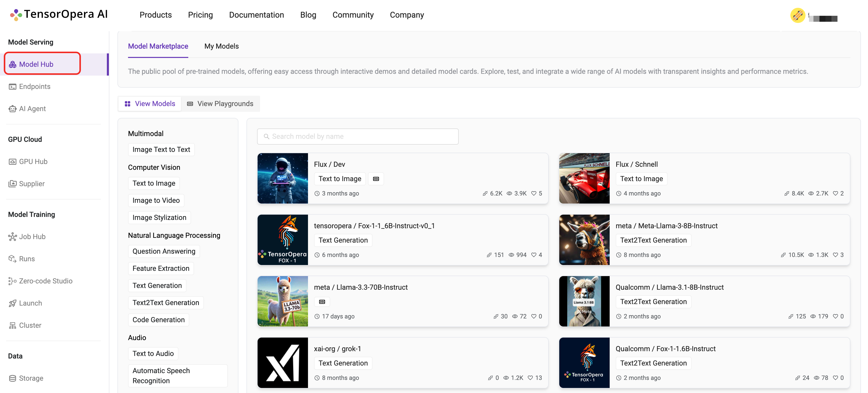Open the Company menu
The width and height of the screenshot is (868, 393).
(x=407, y=15)
